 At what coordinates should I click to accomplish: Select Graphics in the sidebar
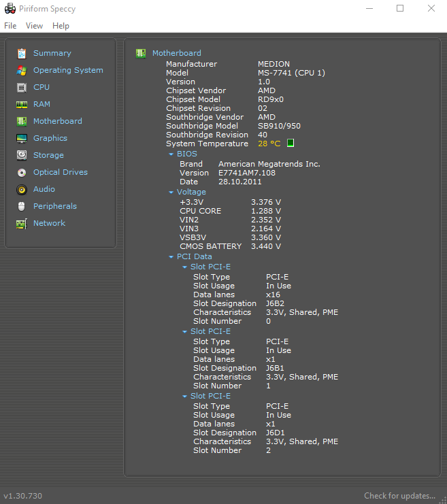50,138
